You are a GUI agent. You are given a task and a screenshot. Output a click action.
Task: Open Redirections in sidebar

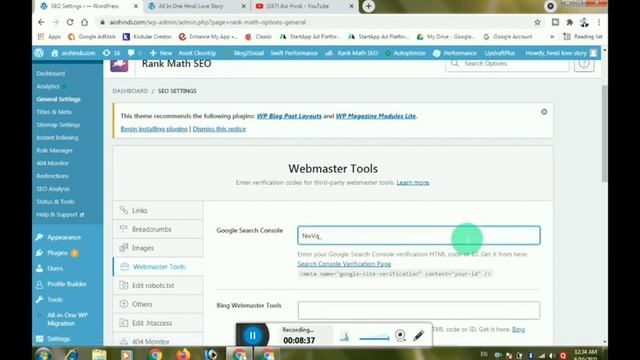(52, 176)
